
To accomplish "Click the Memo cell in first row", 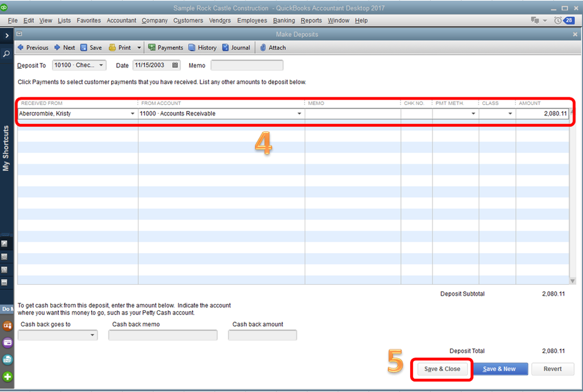I will (x=352, y=114).
